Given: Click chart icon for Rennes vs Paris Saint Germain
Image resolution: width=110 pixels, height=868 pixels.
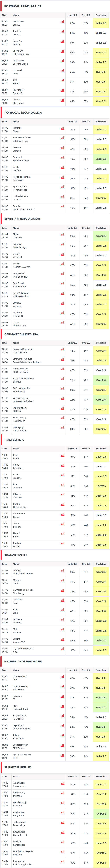Looking at the screenshot, I should 62,570.
